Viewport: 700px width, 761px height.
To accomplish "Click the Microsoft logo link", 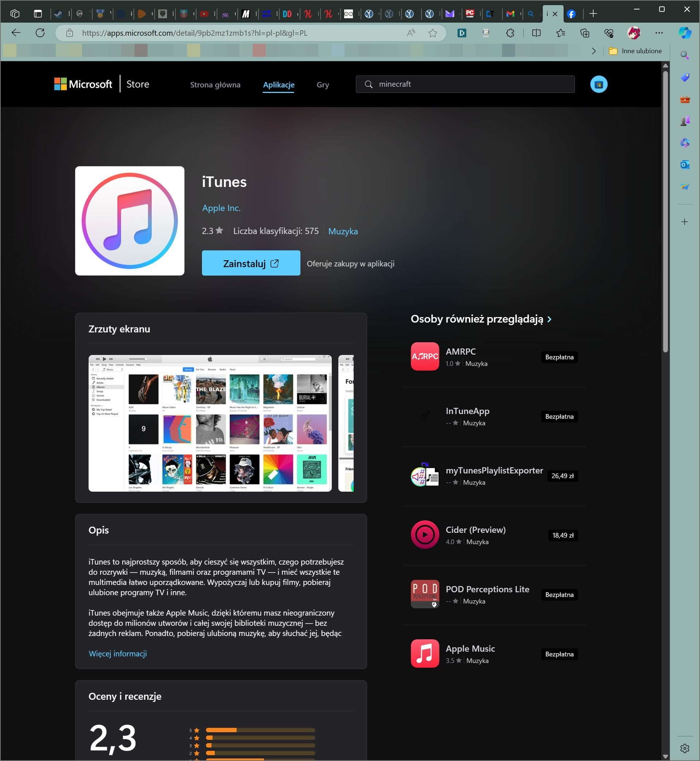I will 83,84.
